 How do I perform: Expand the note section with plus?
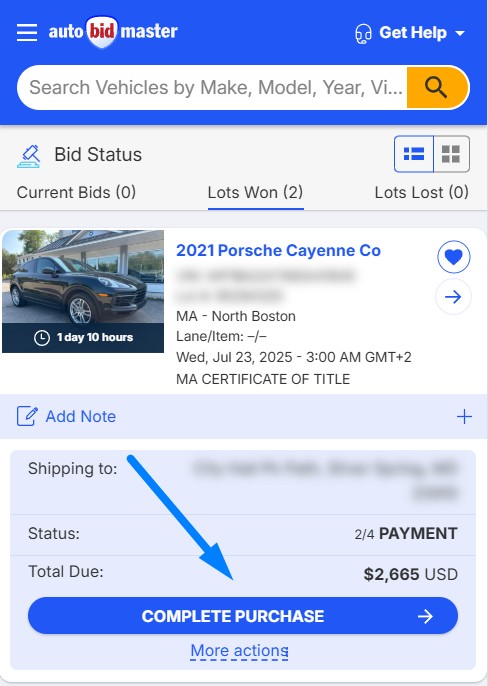tap(464, 416)
